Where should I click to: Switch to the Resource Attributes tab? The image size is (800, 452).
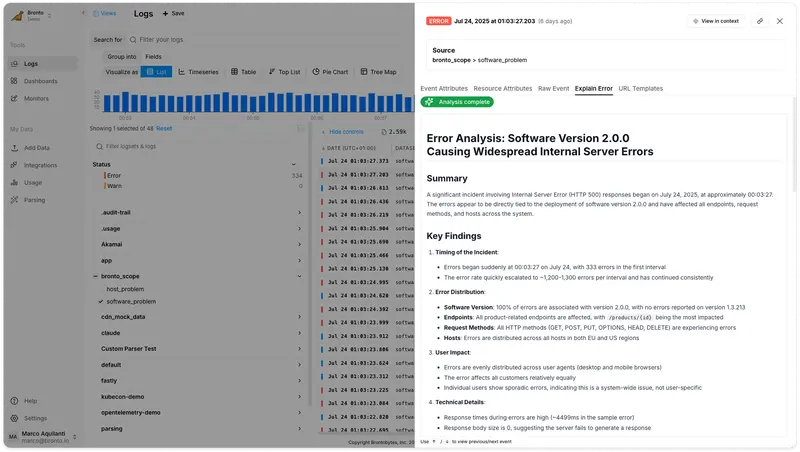coord(503,89)
